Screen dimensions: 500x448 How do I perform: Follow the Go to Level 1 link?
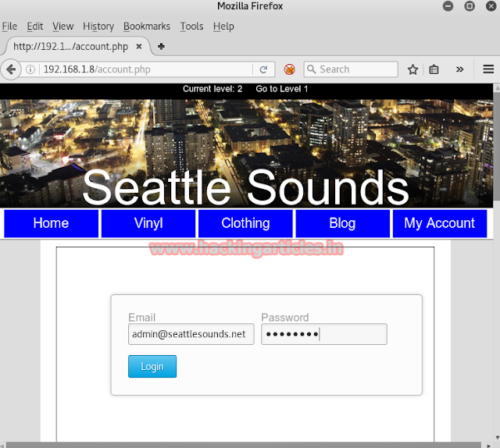[x=281, y=89]
